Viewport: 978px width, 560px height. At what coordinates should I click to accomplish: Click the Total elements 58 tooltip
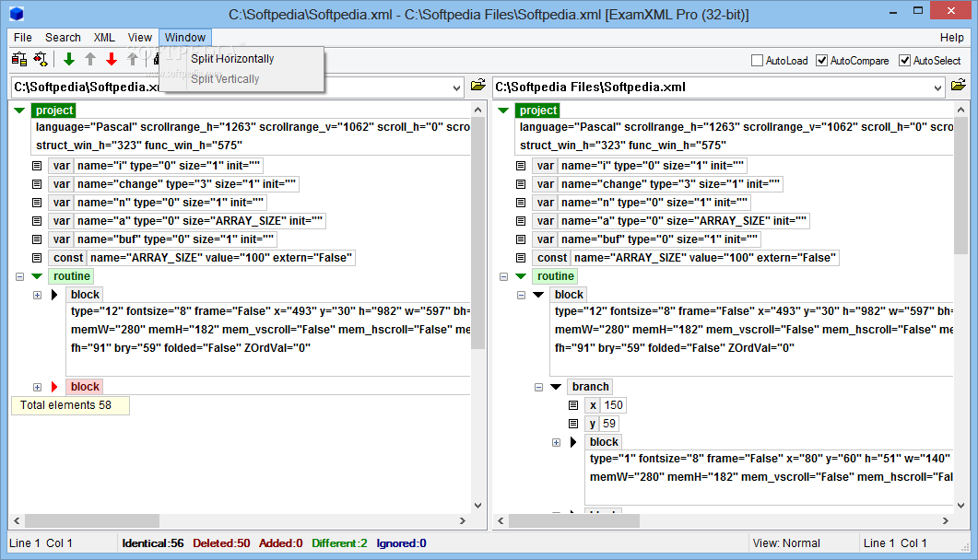tap(70, 405)
